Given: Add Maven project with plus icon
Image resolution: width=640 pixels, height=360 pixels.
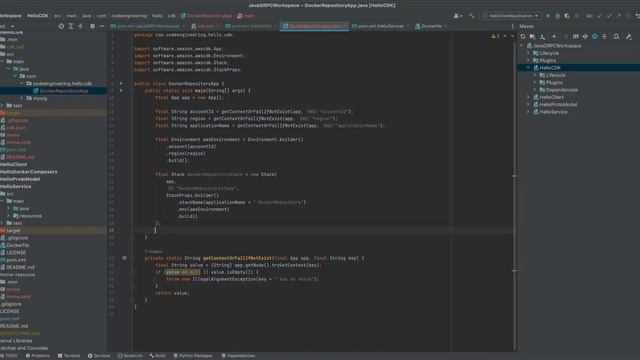Looking at the screenshot, I should click(554, 37).
